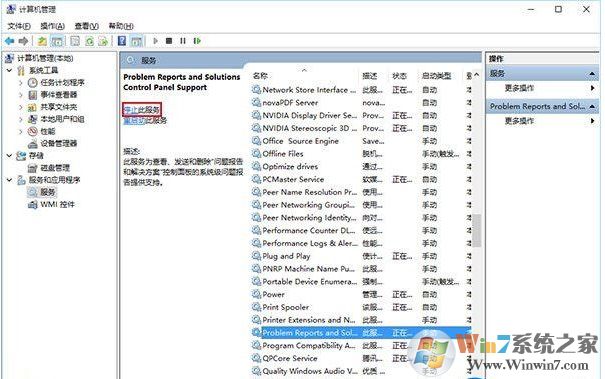Open the Help toolbar icon
The width and height of the screenshot is (605, 379).
point(122,41)
